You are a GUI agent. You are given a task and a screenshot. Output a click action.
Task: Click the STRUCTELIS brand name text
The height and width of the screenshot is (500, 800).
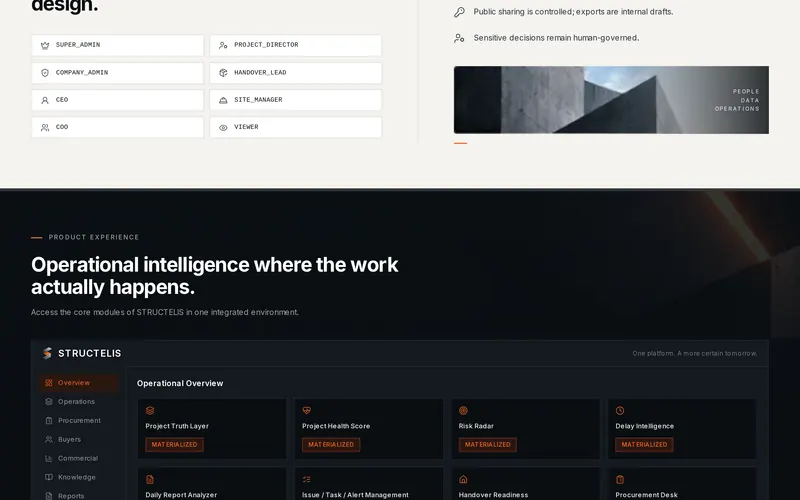[x=90, y=353]
